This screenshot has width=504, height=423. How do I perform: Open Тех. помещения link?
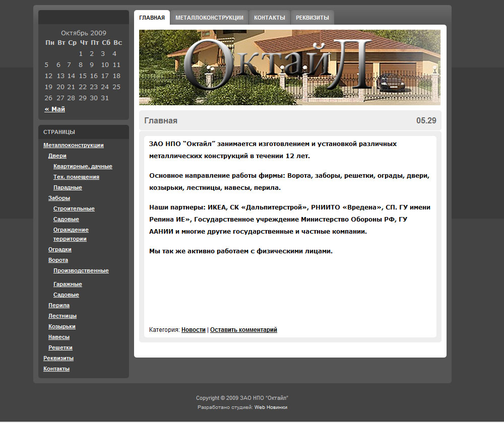coord(76,177)
